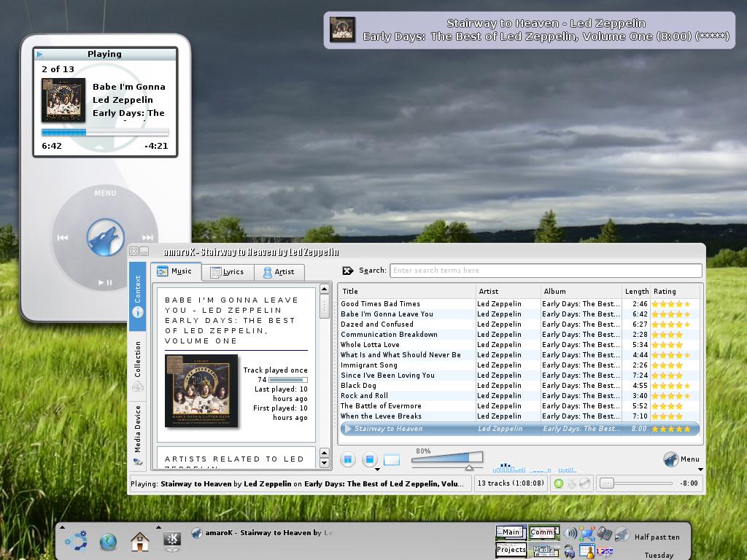Viewport: 747px width, 560px height.
Task: Click the amaroK taskbar entry
Action: (x=262, y=533)
